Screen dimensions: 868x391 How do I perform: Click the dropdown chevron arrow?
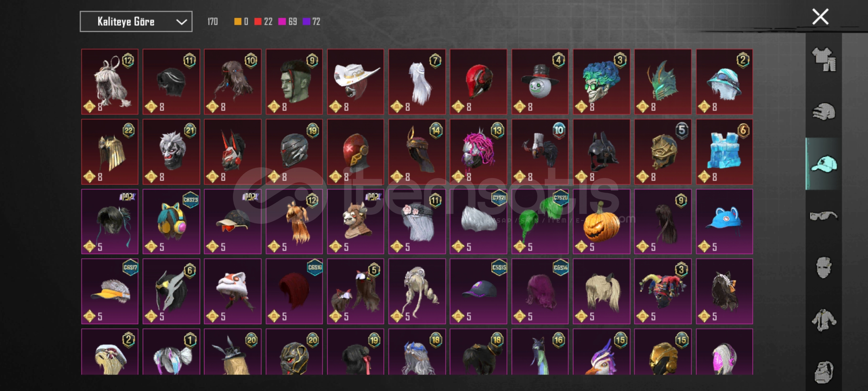click(x=182, y=22)
